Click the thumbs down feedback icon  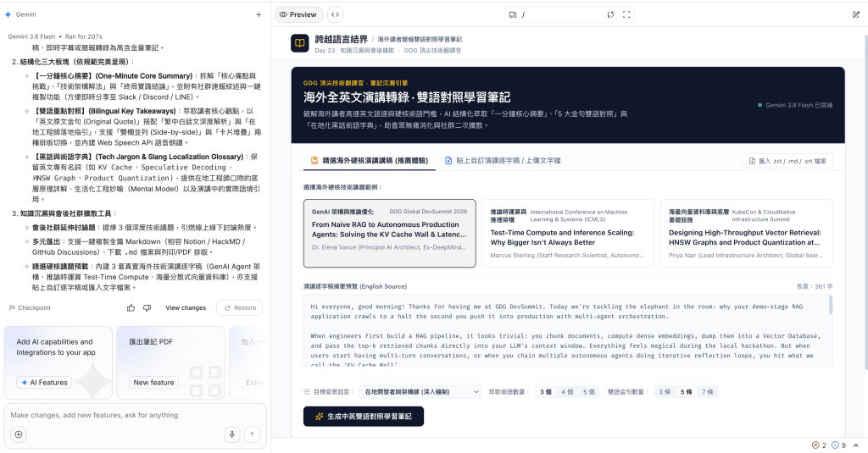[147, 308]
